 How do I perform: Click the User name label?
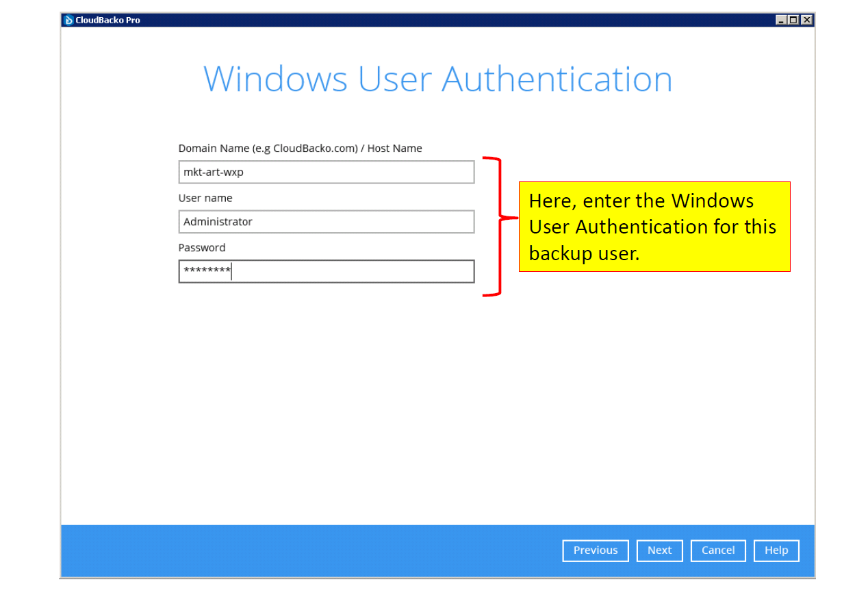(x=205, y=199)
